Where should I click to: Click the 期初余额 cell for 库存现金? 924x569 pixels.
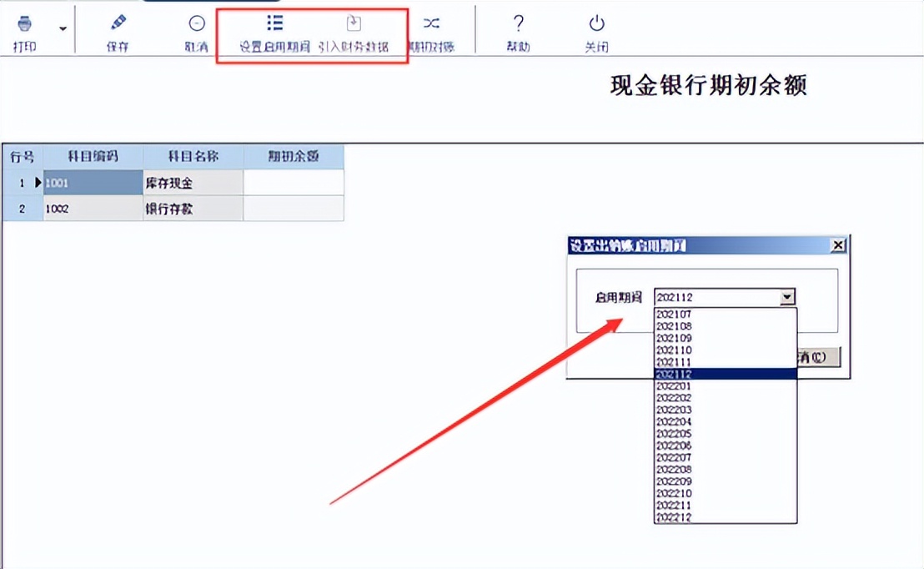click(x=294, y=183)
